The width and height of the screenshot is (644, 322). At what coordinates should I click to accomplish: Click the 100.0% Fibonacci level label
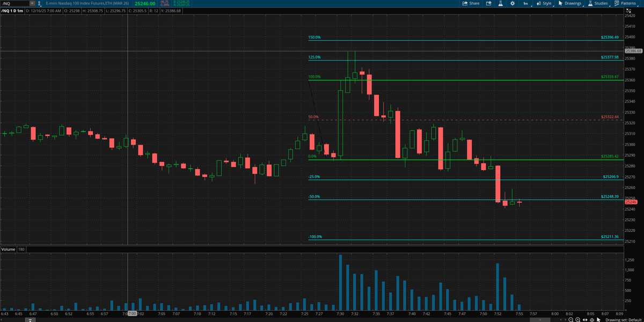tap(314, 77)
